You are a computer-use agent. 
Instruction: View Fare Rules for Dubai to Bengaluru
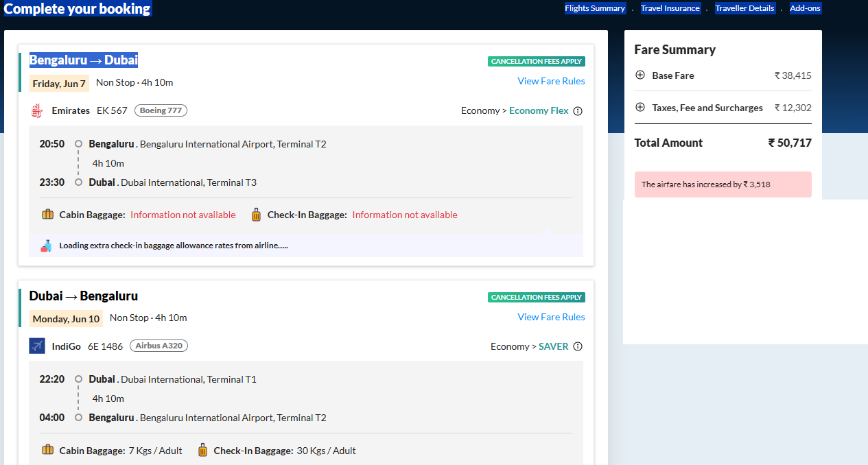[x=551, y=317]
